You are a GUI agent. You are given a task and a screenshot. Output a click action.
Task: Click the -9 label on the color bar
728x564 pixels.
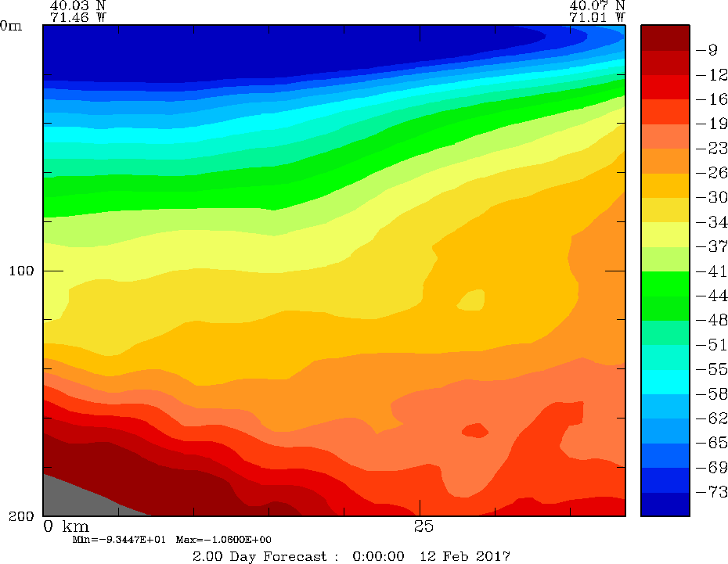tap(707, 51)
